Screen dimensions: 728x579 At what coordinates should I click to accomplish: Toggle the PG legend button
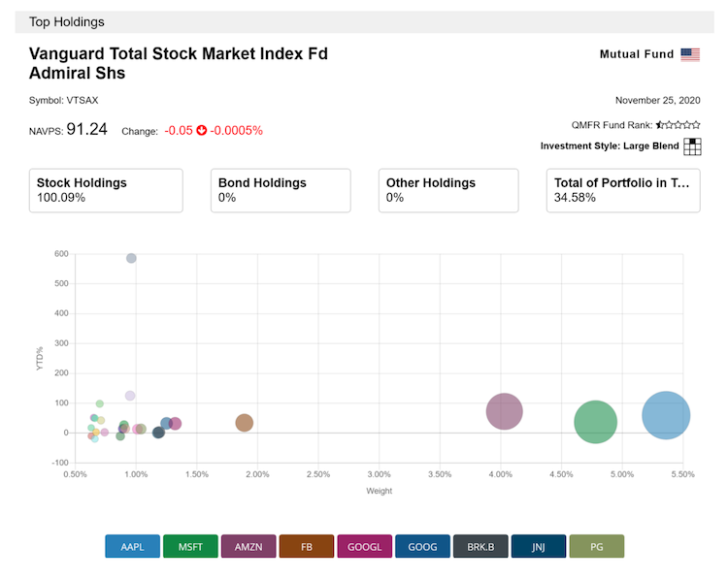[597, 546]
